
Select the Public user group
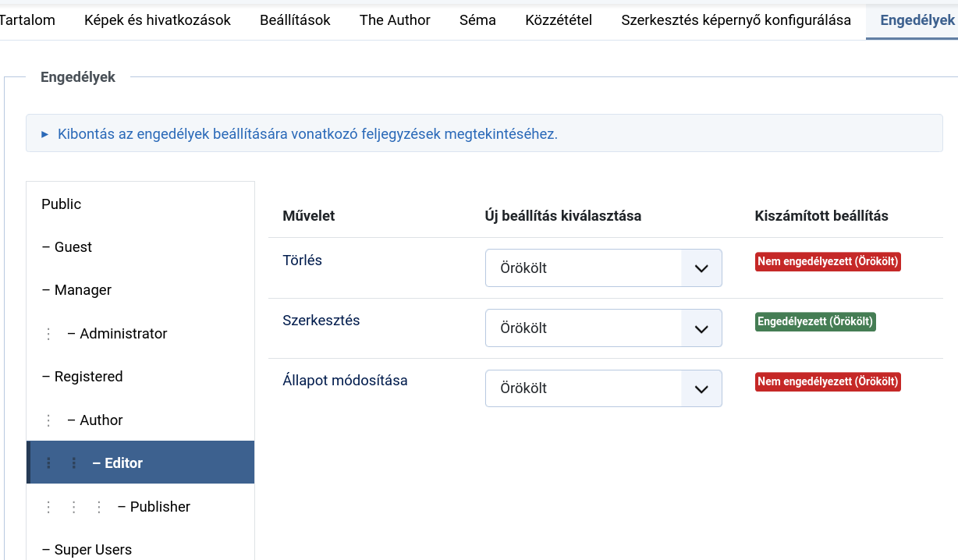pos(140,204)
